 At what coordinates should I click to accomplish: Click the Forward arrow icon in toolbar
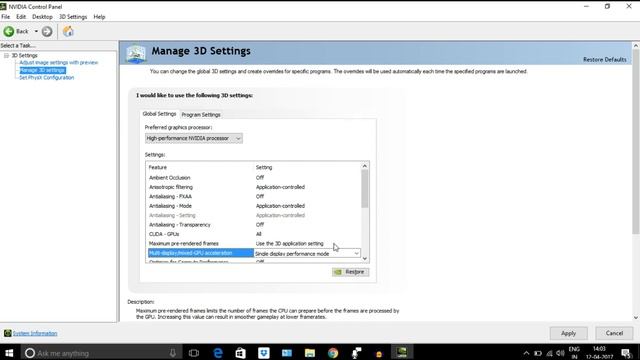click(47, 31)
